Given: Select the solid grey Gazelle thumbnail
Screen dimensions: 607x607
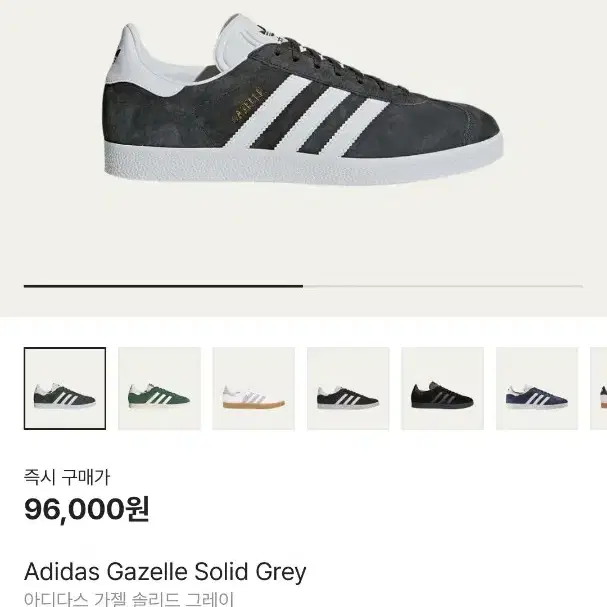Looking at the screenshot, I should pyautogui.click(x=65, y=388).
